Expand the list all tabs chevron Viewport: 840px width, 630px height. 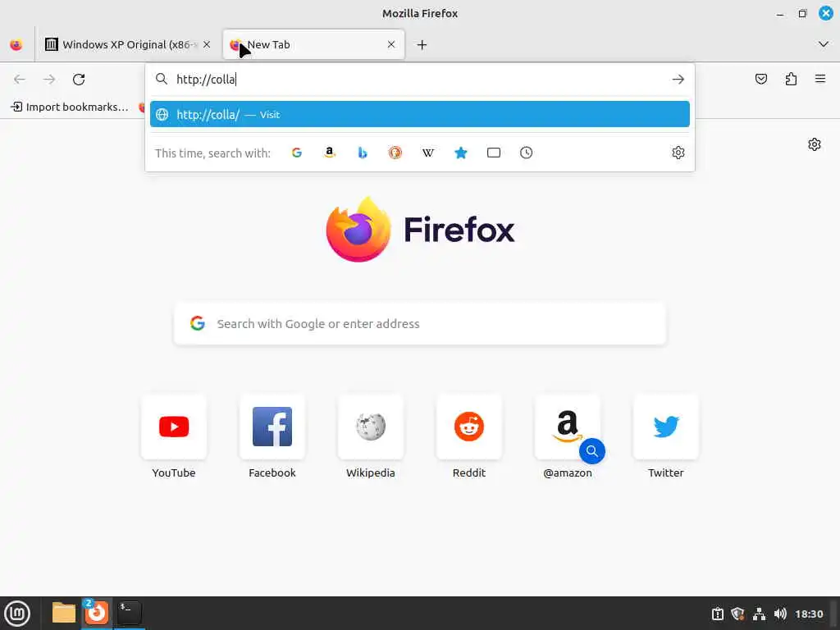824,44
